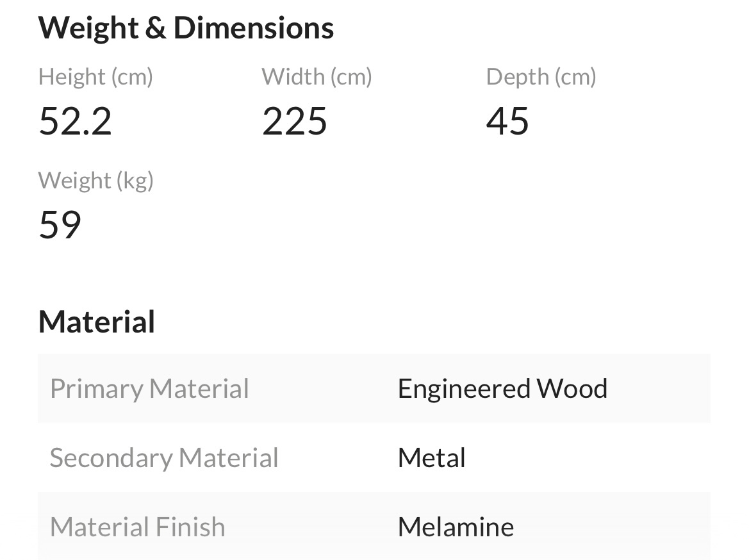This screenshot has width=749, height=560.
Task: Click the word Dimensions in the heading
Action: (x=254, y=28)
